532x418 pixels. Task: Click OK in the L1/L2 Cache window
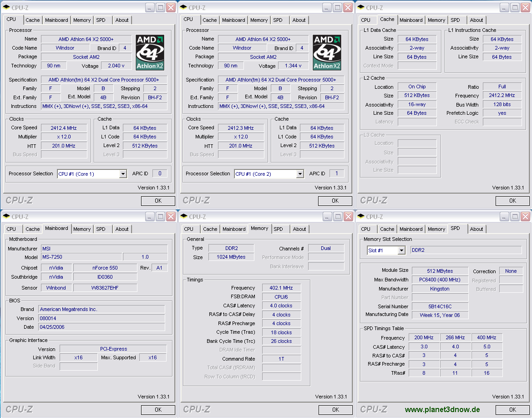coord(513,201)
